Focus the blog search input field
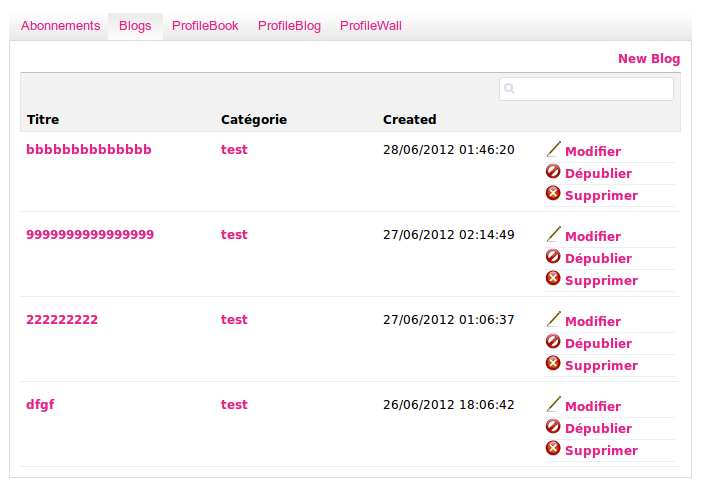This screenshot has width=704, height=490. coord(586,89)
